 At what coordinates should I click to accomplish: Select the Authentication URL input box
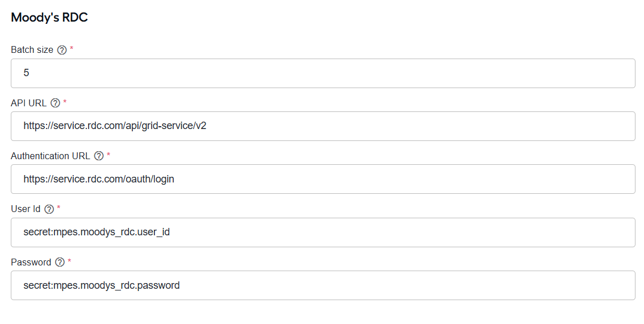click(323, 179)
